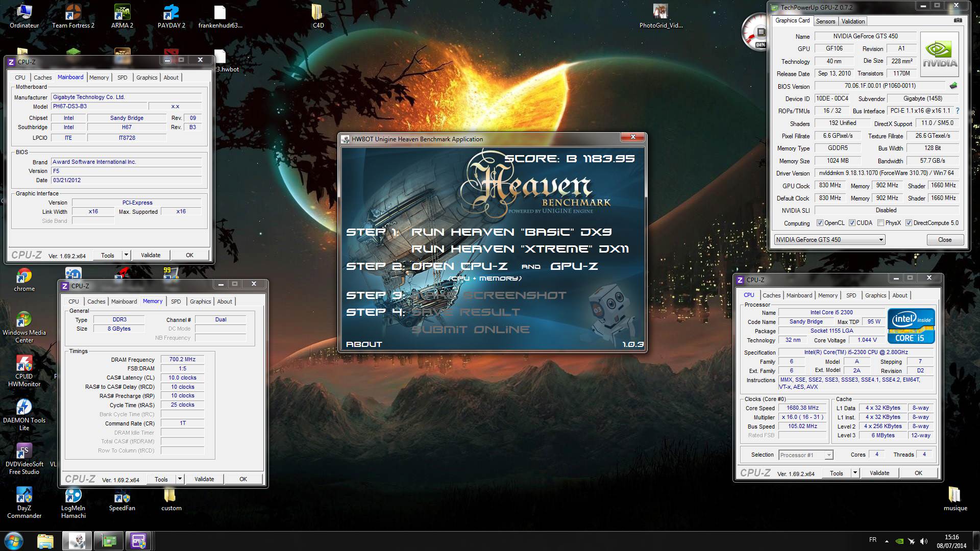Click Tools button in Memory CPU-Z window

161,479
